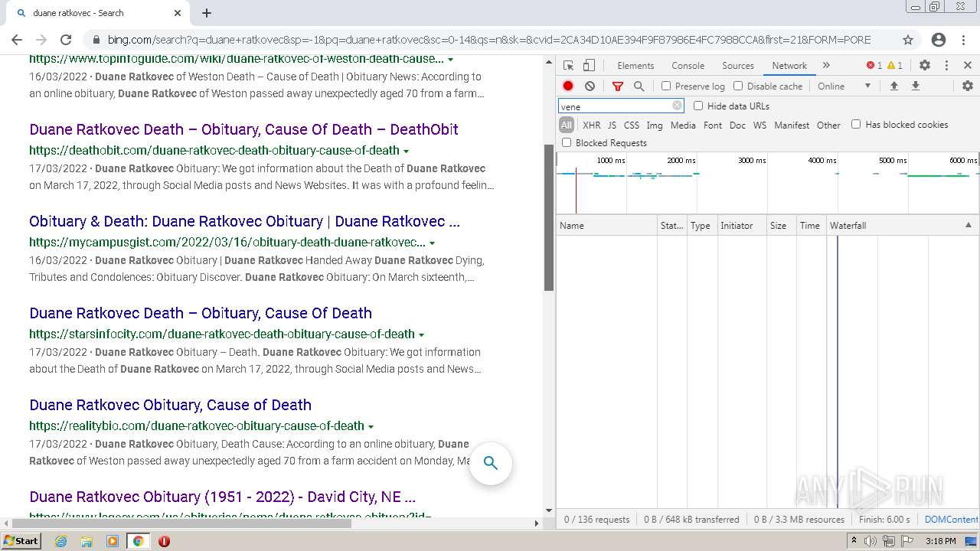Check the Blocked Requests option
980x551 pixels.
tap(567, 142)
